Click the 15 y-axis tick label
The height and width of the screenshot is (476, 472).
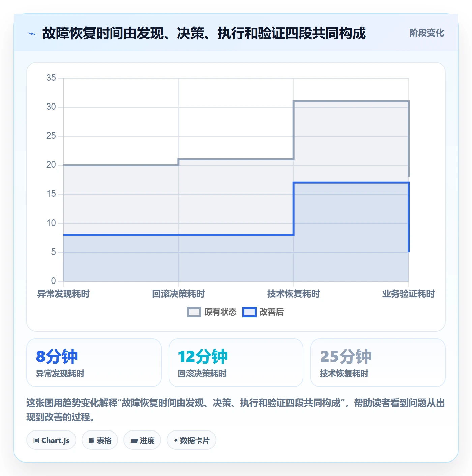pos(51,194)
